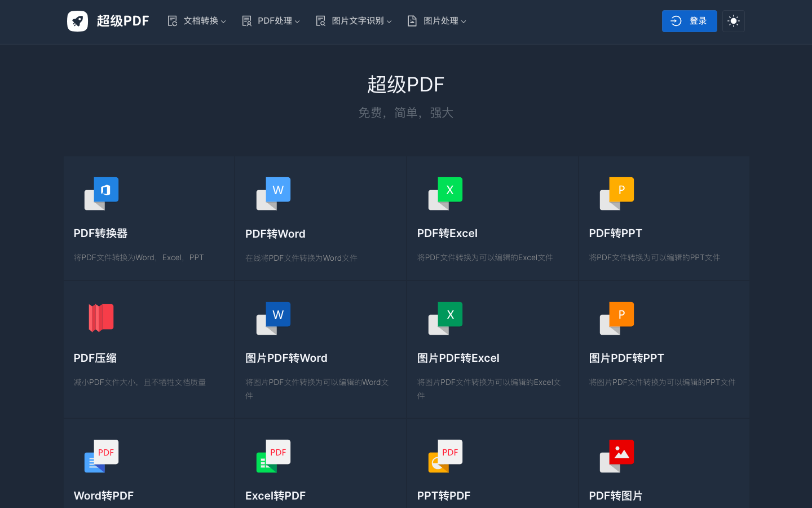
Task: Expand the 文档转换 dropdown menu
Action: click(x=197, y=21)
